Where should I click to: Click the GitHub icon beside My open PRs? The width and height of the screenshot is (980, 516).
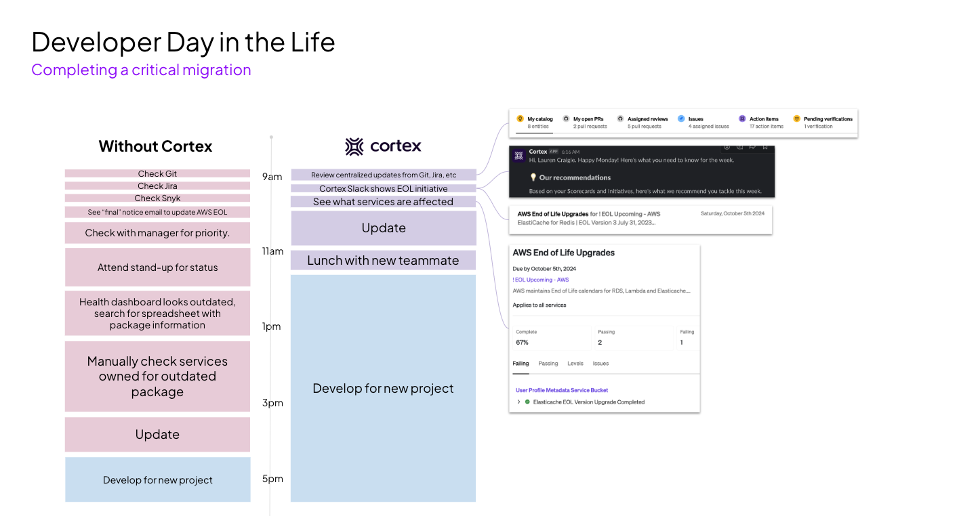pos(566,119)
